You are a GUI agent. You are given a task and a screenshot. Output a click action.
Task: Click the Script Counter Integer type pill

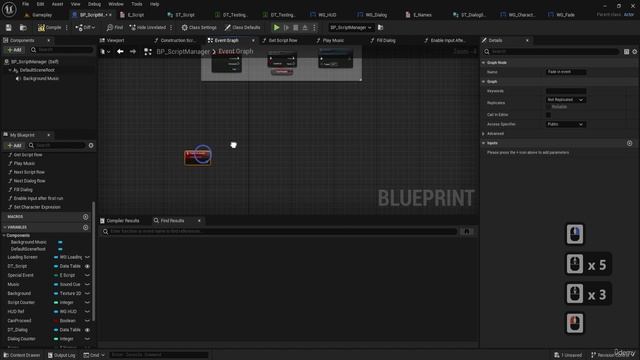[x=56, y=302]
